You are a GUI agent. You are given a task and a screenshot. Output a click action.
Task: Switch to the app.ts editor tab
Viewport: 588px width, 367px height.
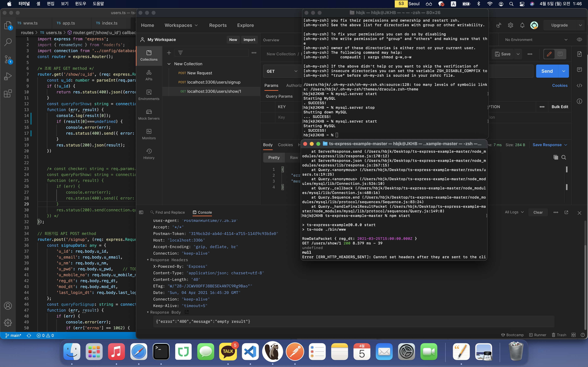(x=69, y=23)
